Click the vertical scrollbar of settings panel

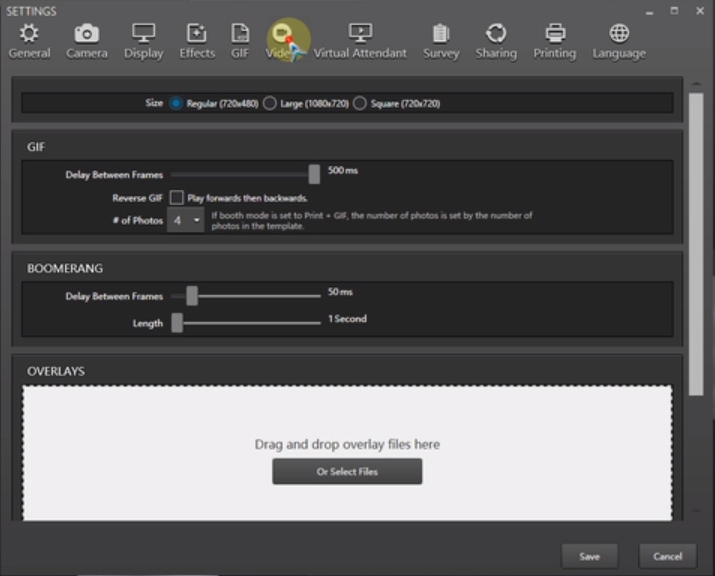pos(696,240)
